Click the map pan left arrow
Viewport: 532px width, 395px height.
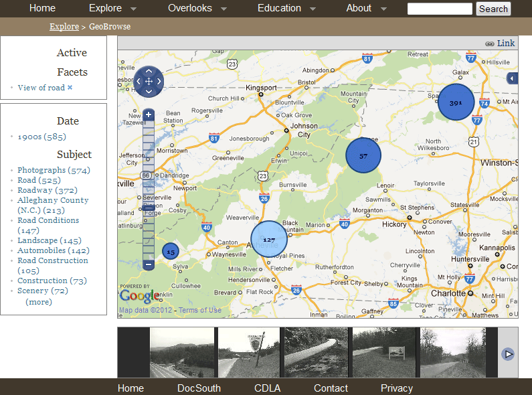coord(139,82)
